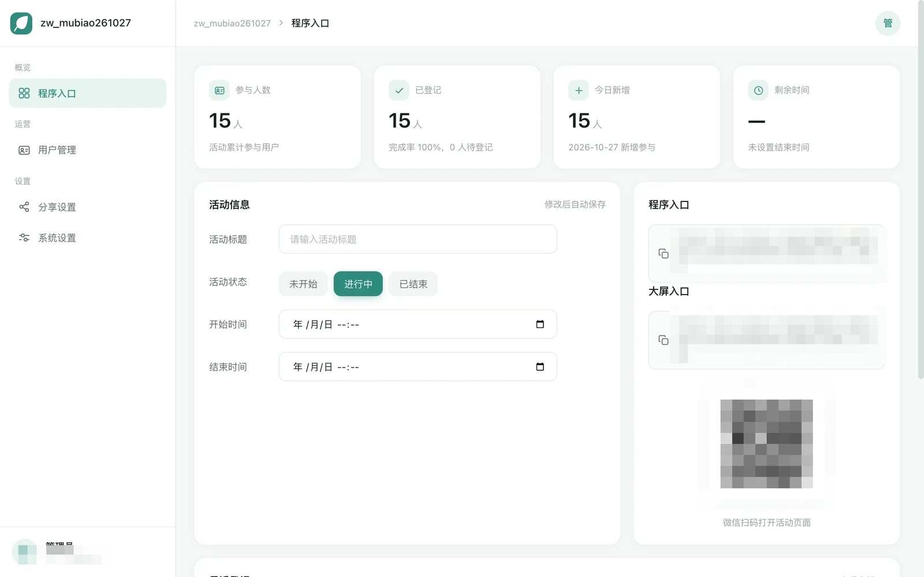This screenshot has width=924, height=577.
Task: Click the 分享设置 share icon
Action: [24, 207]
